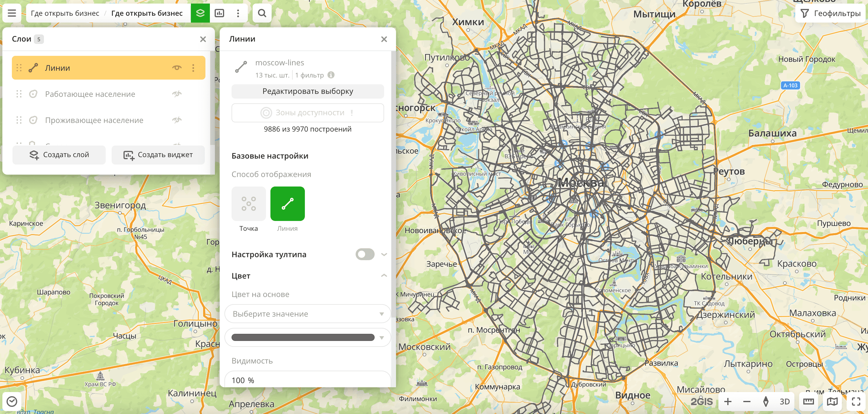Show the Работающее население layer

tap(177, 94)
